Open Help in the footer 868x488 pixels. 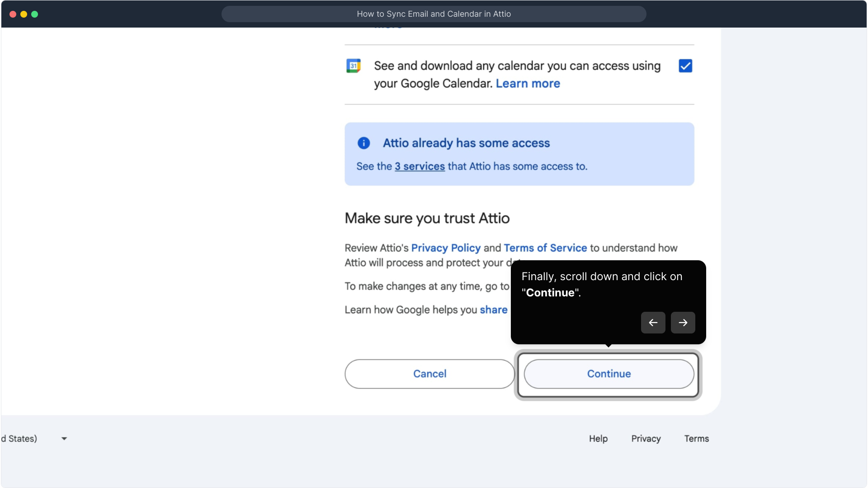click(598, 439)
